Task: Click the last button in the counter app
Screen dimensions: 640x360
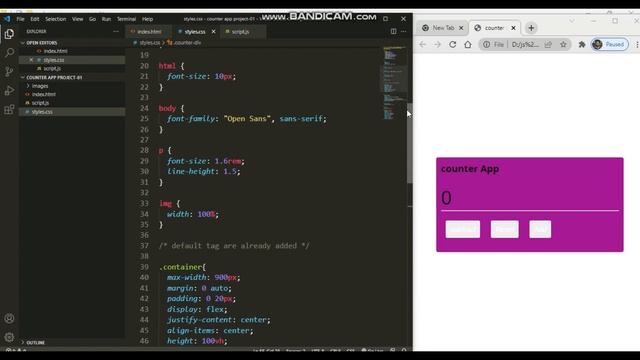Action: pyautogui.click(x=540, y=229)
